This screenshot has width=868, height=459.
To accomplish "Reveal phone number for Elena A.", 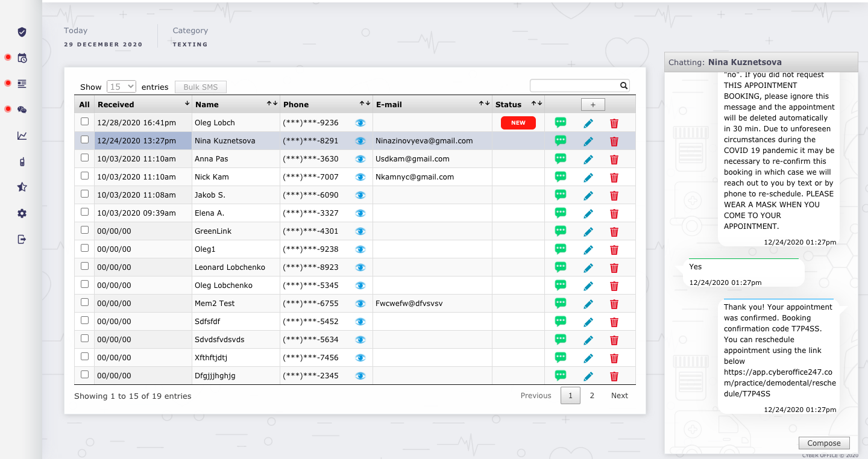I will click(360, 213).
